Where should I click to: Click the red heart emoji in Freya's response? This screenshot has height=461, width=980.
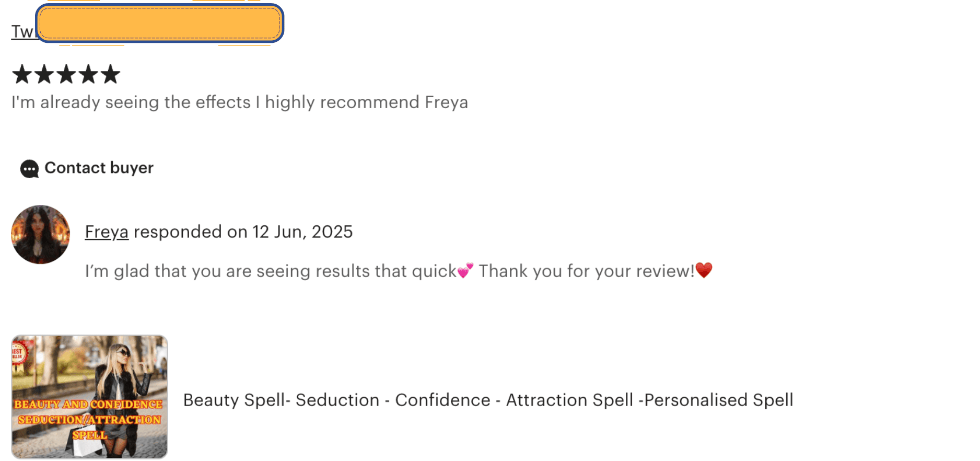coord(704,270)
